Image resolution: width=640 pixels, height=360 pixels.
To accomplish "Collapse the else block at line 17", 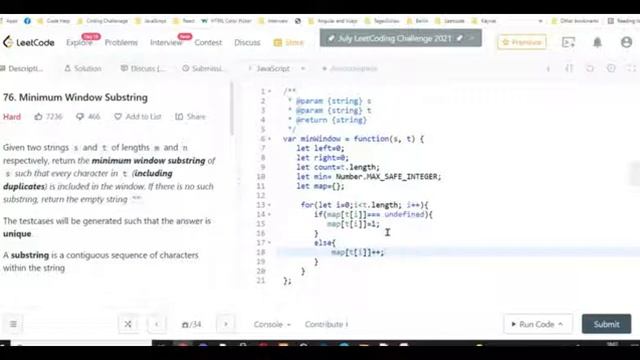I will click(x=270, y=243).
